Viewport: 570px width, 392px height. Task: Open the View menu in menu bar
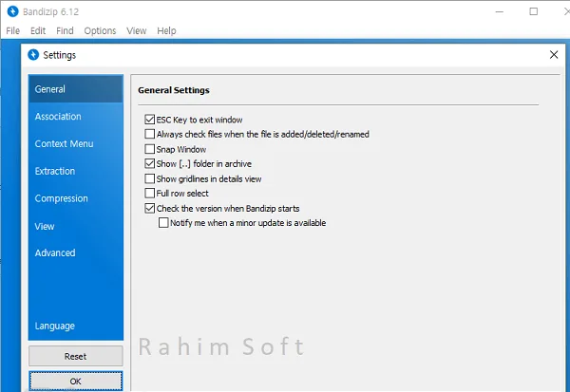click(136, 31)
